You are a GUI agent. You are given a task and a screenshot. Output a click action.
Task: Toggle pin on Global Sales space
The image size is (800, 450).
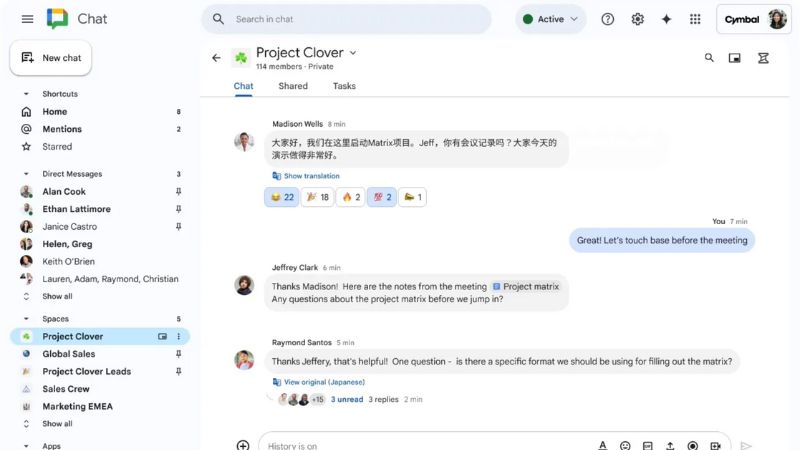click(x=179, y=354)
